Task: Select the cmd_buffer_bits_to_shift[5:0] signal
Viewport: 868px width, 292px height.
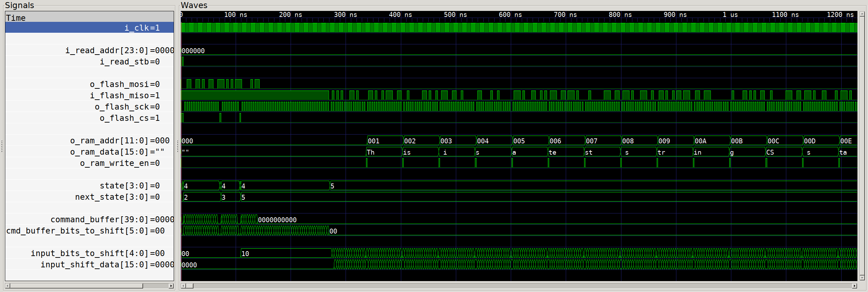Action: click(89, 231)
